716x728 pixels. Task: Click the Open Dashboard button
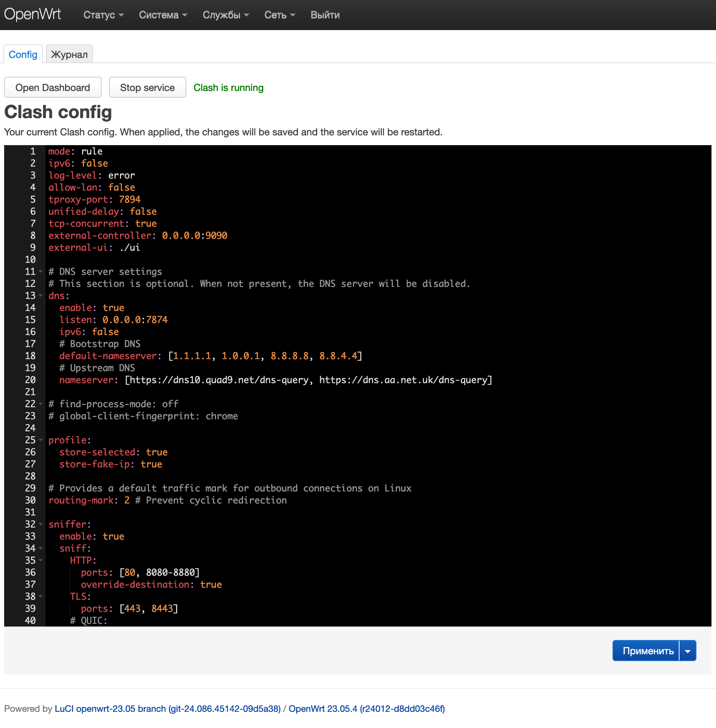pos(53,88)
